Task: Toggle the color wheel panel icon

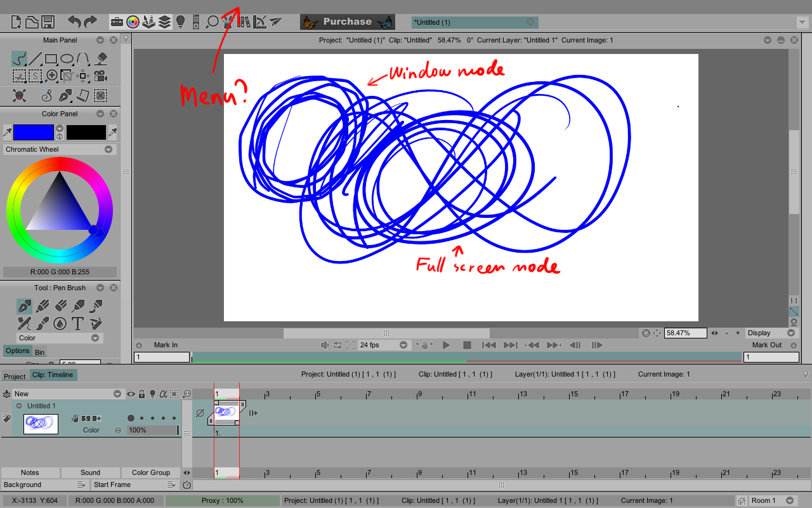Action: [133, 22]
